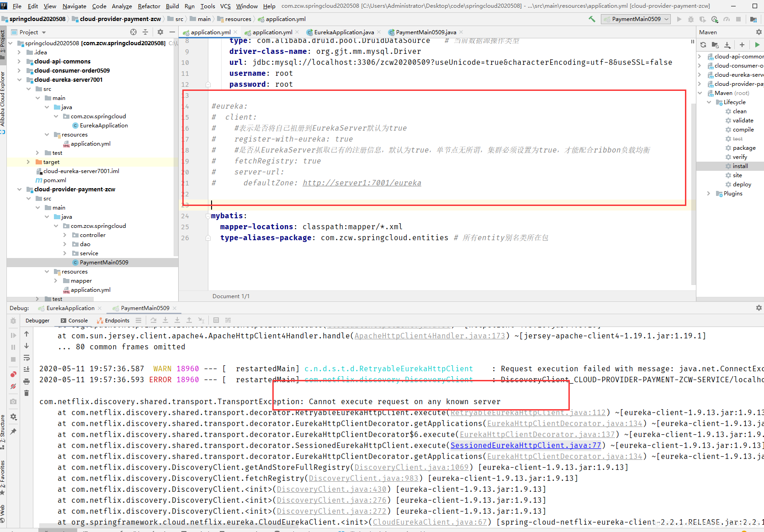Screen dimensions: 764x532
Task: Click the Build Project hammer icon
Action: coord(592,19)
